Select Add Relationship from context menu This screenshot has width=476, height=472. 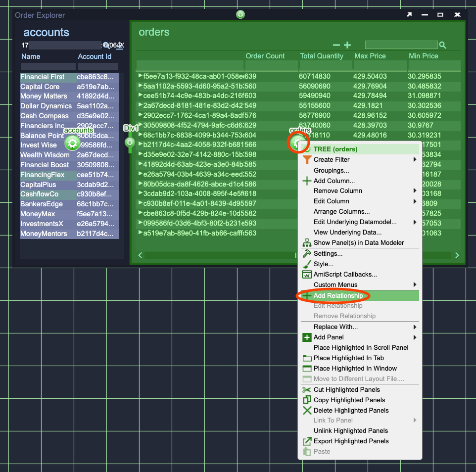(338, 295)
